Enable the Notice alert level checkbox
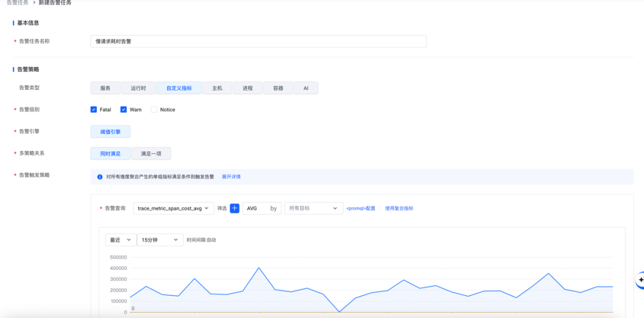Viewport: 644px width, 318px height. click(x=154, y=110)
